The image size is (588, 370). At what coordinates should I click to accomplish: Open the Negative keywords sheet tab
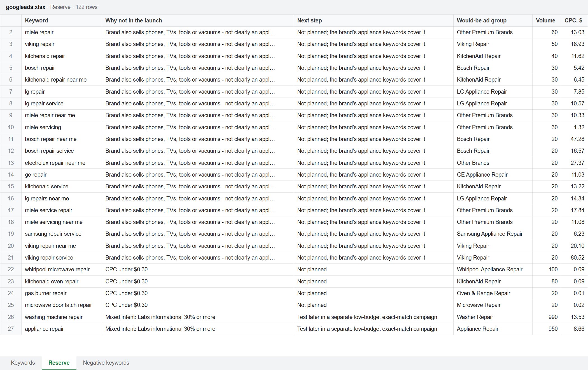coord(106,363)
